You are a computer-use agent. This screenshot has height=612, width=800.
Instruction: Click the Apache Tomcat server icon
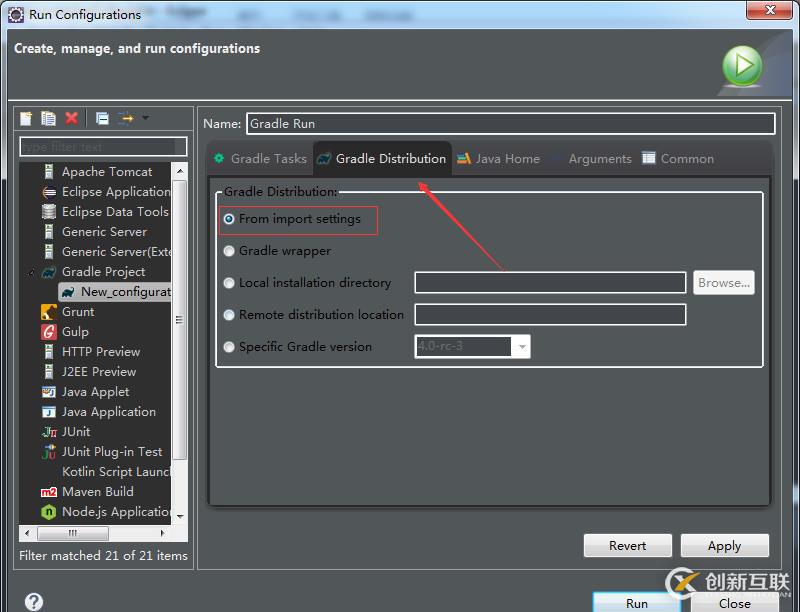48,172
